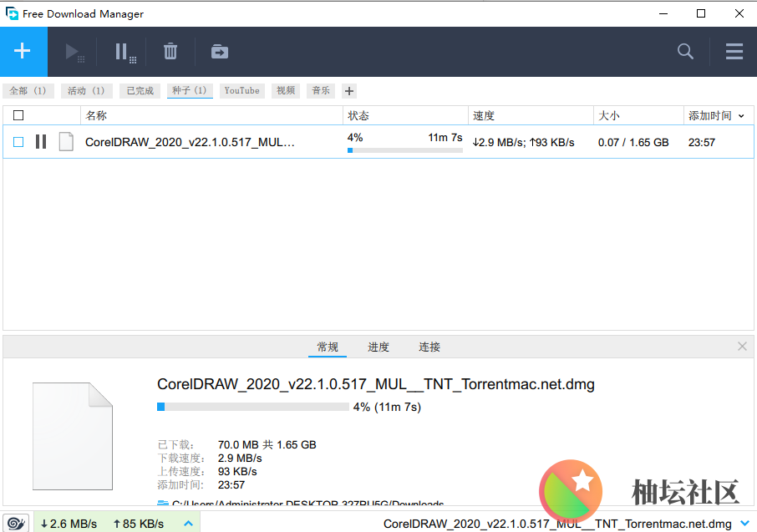The width and height of the screenshot is (757, 532).
Task: Click the download speed 2.6 MB/s indicator
Action: pyautogui.click(x=69, y=524)
